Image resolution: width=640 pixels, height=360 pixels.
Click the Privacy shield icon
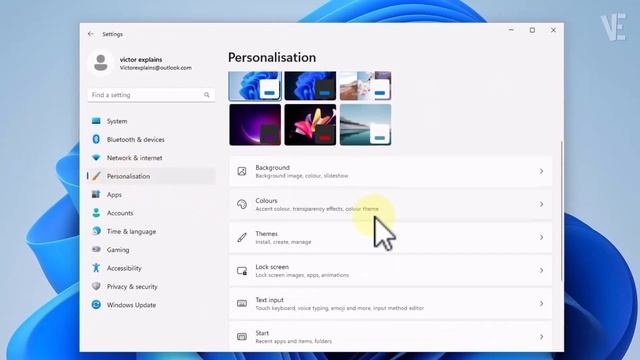[96, 286]
